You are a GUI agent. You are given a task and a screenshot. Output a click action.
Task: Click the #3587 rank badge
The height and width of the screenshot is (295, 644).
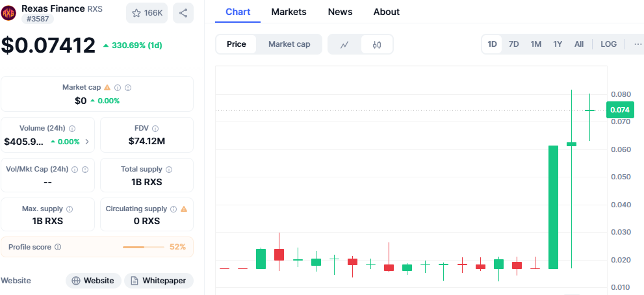coord(38,18)
